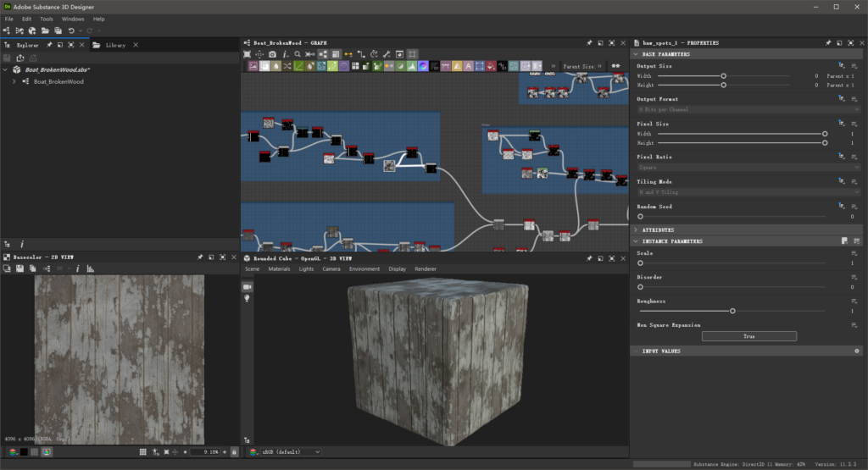This screenshot has width=868, height=470.
Task: Add a Levels node (histogram icon)
Action: pyautogui.click(x=412, y=66)
